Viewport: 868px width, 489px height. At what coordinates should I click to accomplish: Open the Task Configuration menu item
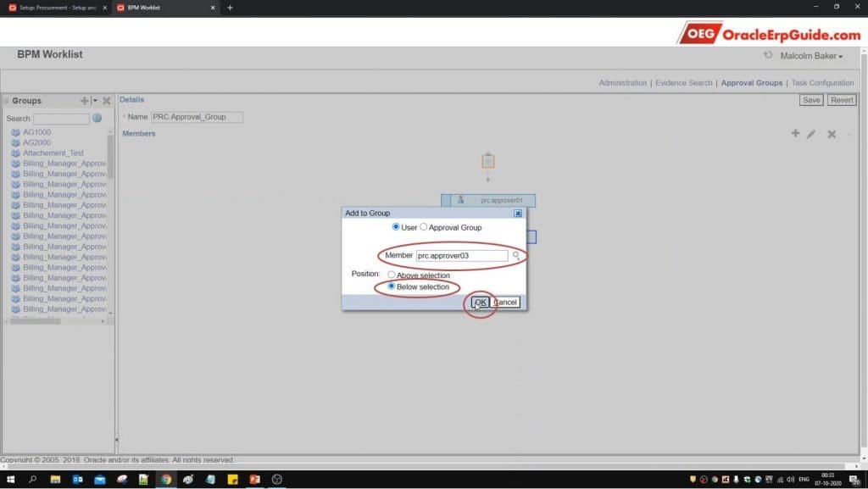tap(821, 82)
